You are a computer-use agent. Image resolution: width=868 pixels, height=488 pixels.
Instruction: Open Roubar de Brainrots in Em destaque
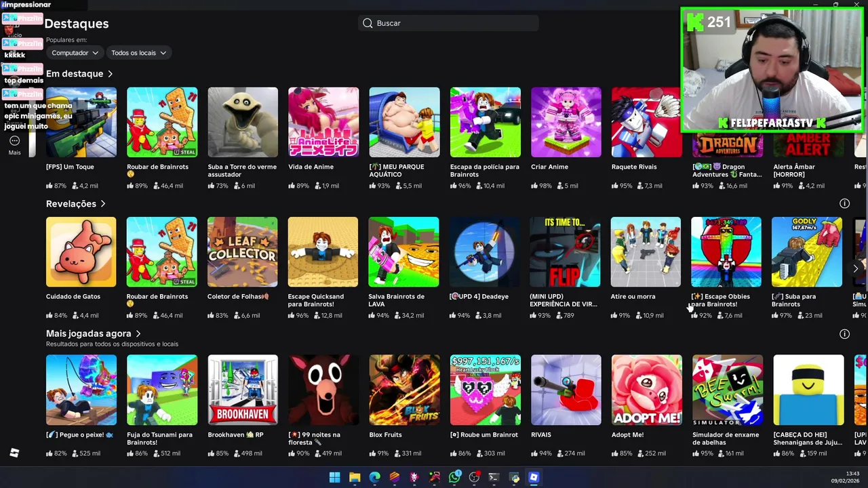[x=162, y=122]
